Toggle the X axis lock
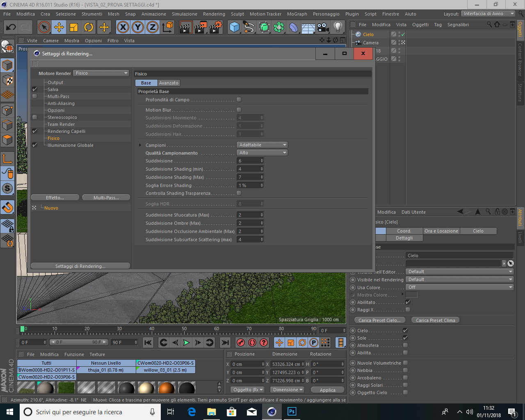This screenshot has width=525, height=420. click(x=123, y=27)
